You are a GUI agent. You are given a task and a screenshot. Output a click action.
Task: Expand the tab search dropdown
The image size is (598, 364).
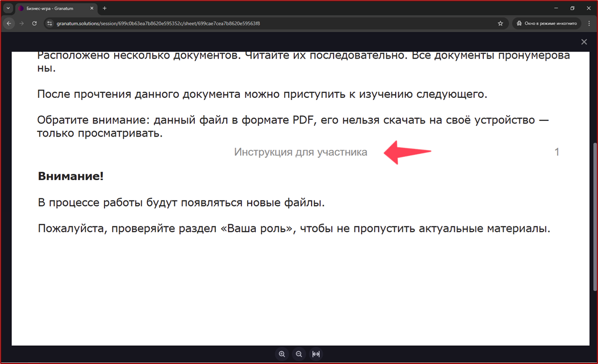(8, 9)
